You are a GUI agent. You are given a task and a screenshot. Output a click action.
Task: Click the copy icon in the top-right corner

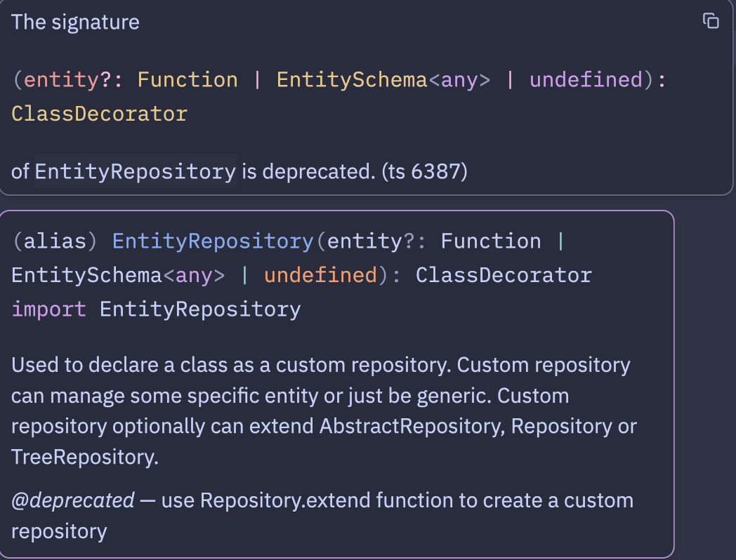coord(711,21)
